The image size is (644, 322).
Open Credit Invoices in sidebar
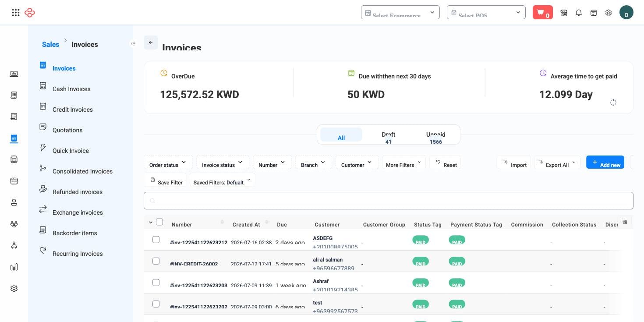tap(73, 110)
